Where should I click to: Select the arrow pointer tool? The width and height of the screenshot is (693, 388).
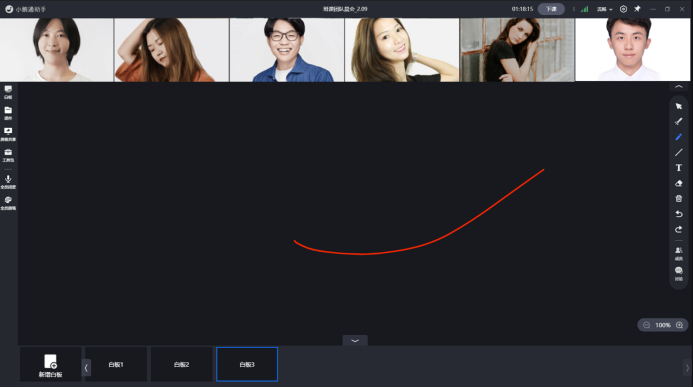(x=678, y=107)
